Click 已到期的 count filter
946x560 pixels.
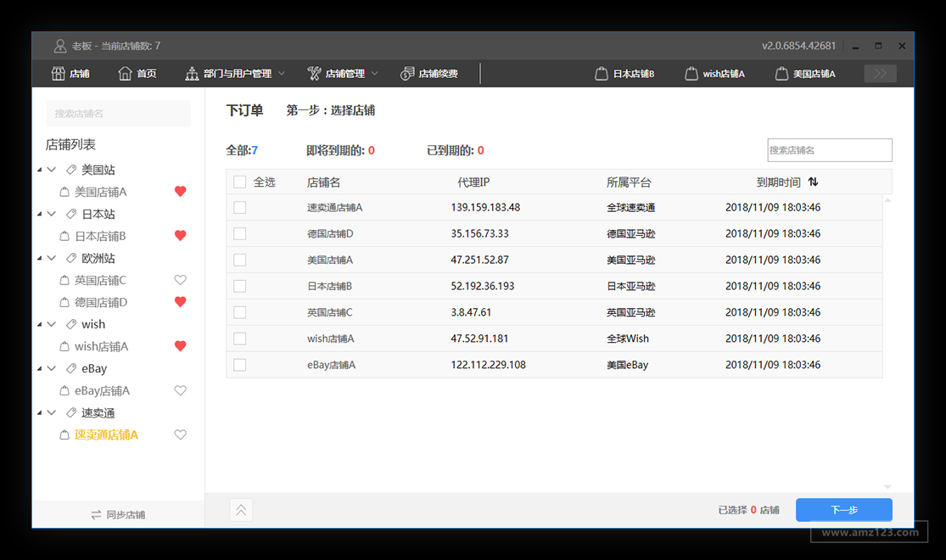455,150
